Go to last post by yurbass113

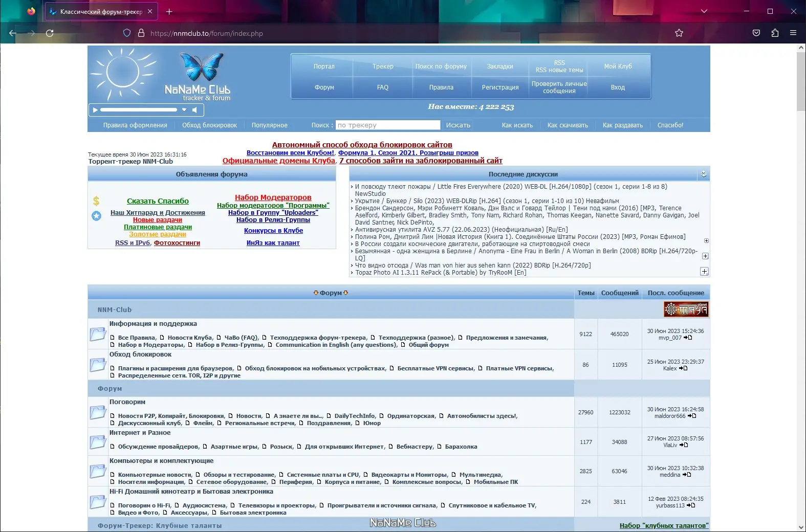tap(691, 505)
